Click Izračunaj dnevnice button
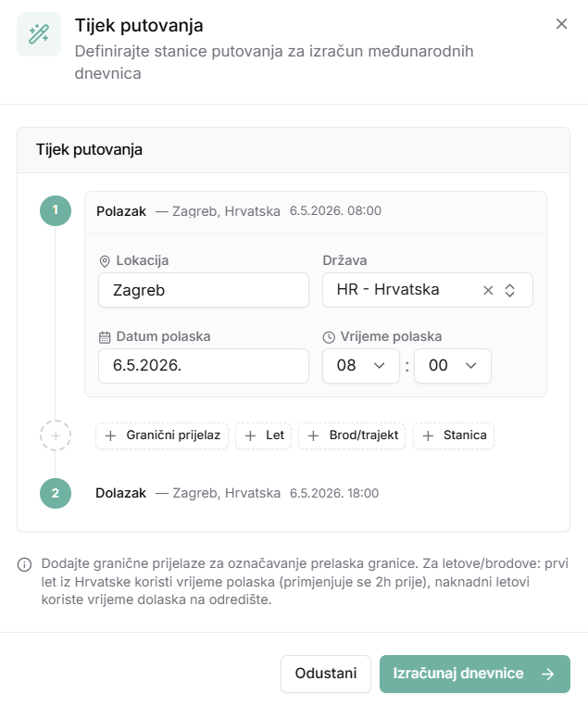This screenshot has height=719, width=588. coord(475,674)
